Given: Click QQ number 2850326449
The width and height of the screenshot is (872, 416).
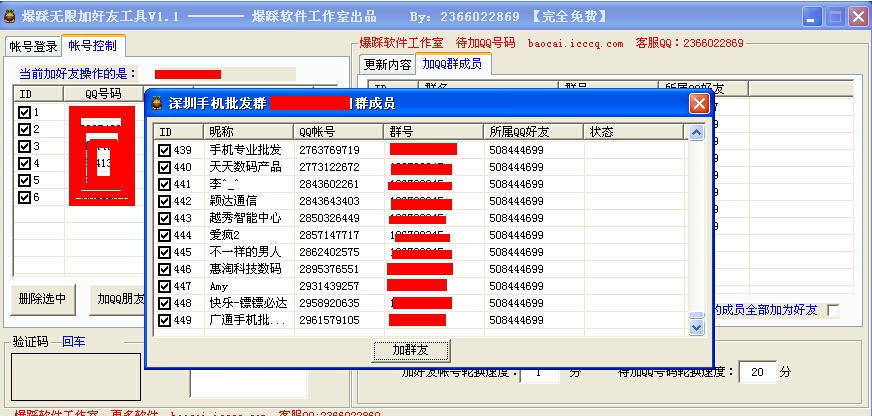Looking at the screenshot, I should pyautogui.click(x=329, y=218).
